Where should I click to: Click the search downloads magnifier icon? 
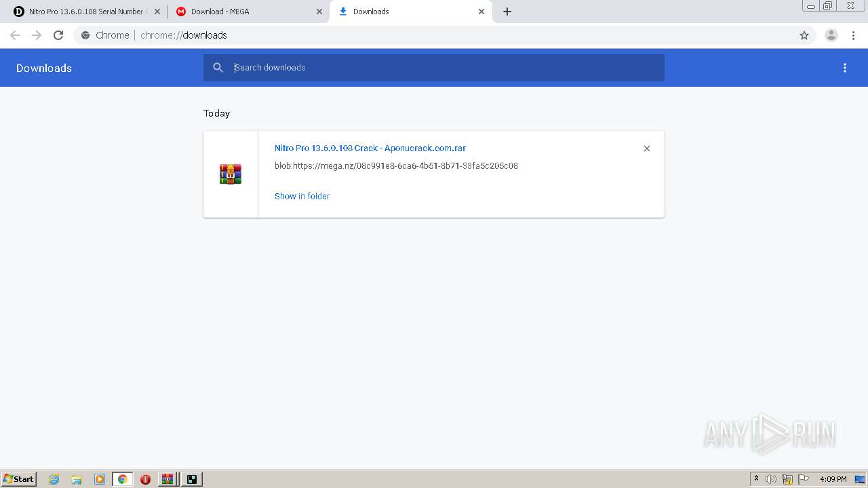pos(218,68)
